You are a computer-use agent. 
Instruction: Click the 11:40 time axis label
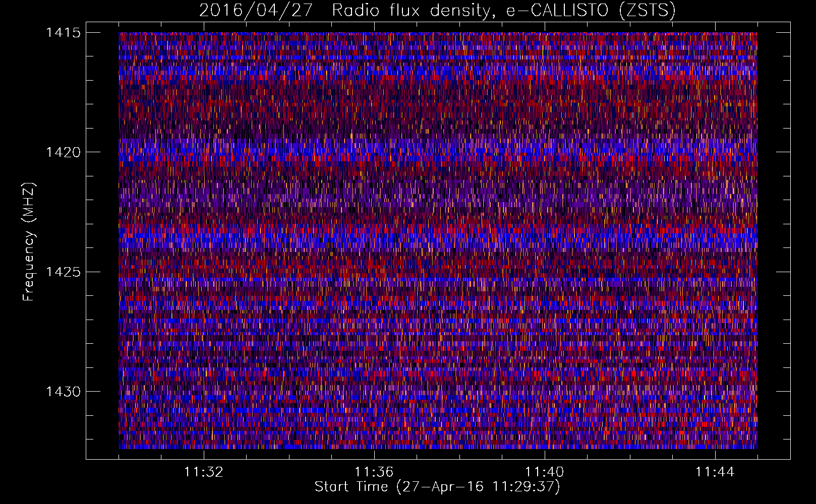point(545,472)
